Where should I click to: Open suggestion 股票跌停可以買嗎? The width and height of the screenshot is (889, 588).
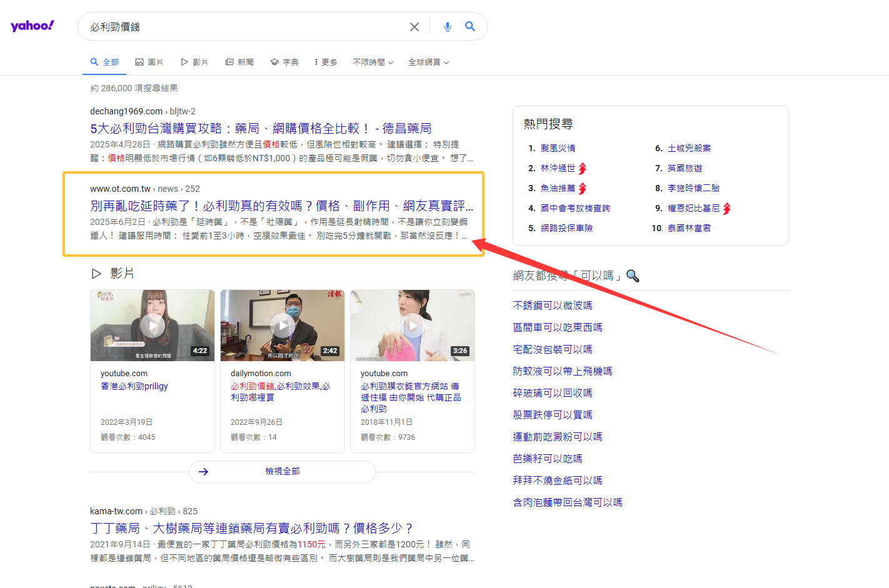coord(553,415)
